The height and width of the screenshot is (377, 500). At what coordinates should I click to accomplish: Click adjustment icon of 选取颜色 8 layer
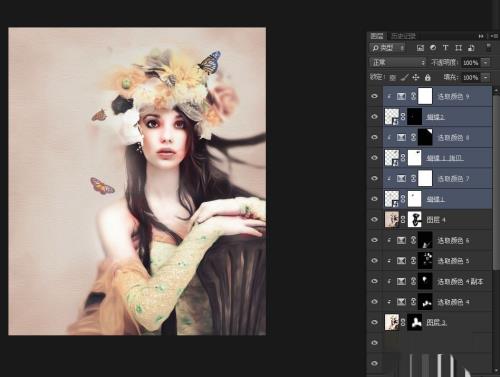tap(401, 137)
